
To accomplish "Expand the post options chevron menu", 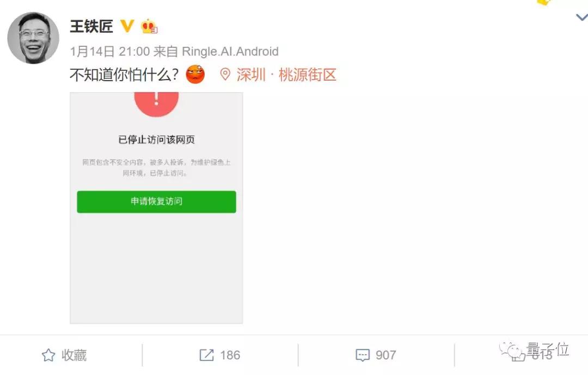I will pyautogui.click(x=582, y=17).
